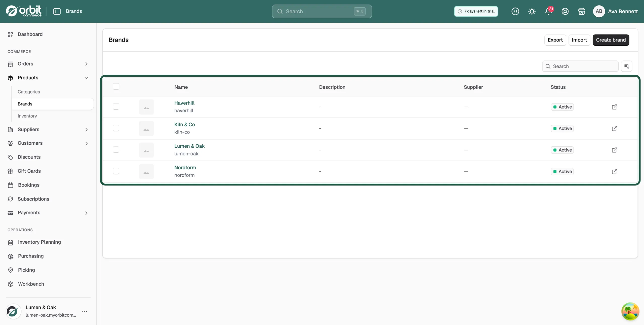Image resolution: width=644 pixels, height=325 pixels.
Task: Open the store options ellipsis menu
Action: tap(85, 311)
